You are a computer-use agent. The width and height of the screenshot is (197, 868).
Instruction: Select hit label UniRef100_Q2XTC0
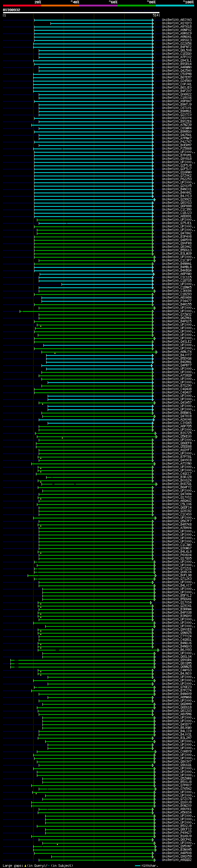pos(177,115)
